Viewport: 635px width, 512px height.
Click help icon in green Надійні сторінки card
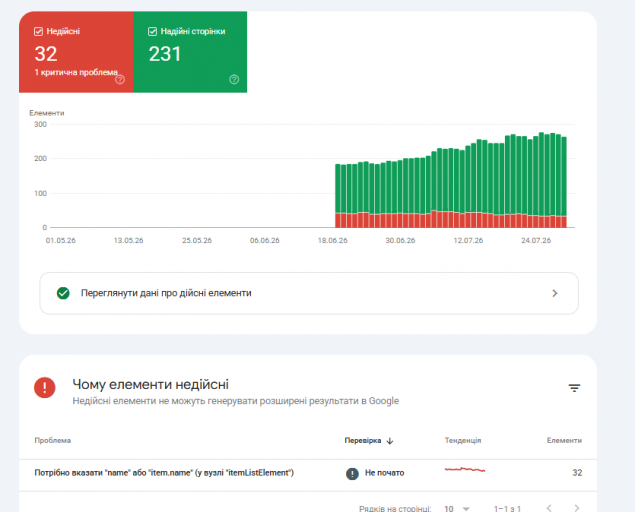click(x=234, y=79)
